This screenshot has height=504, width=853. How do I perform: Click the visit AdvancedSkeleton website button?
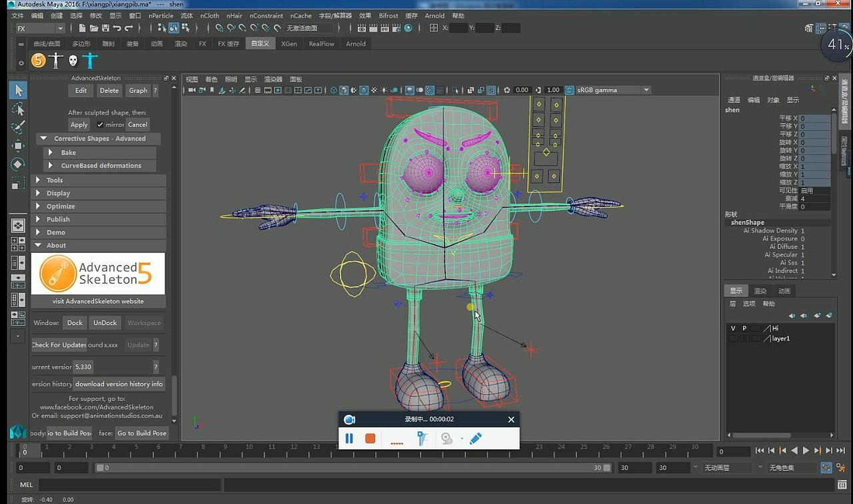click(98, 301)
